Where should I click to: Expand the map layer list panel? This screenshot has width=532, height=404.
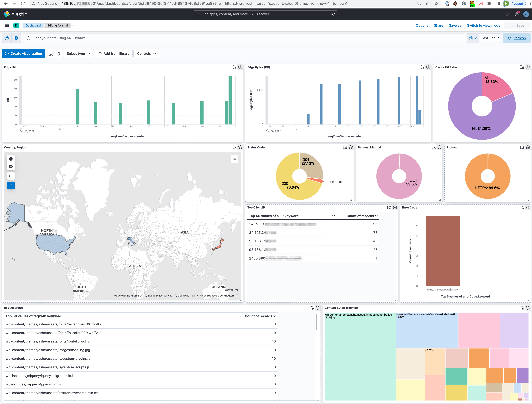point(234,159)
